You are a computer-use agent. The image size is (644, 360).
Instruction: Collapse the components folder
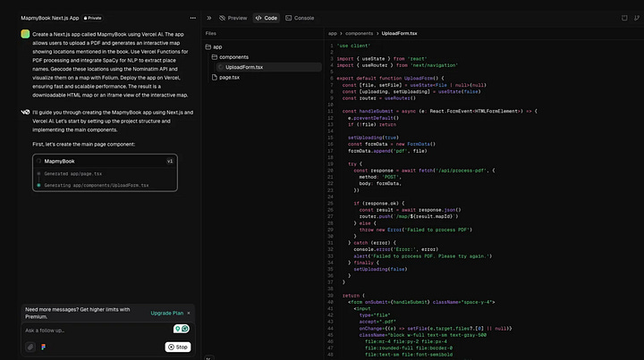point(230,57)
